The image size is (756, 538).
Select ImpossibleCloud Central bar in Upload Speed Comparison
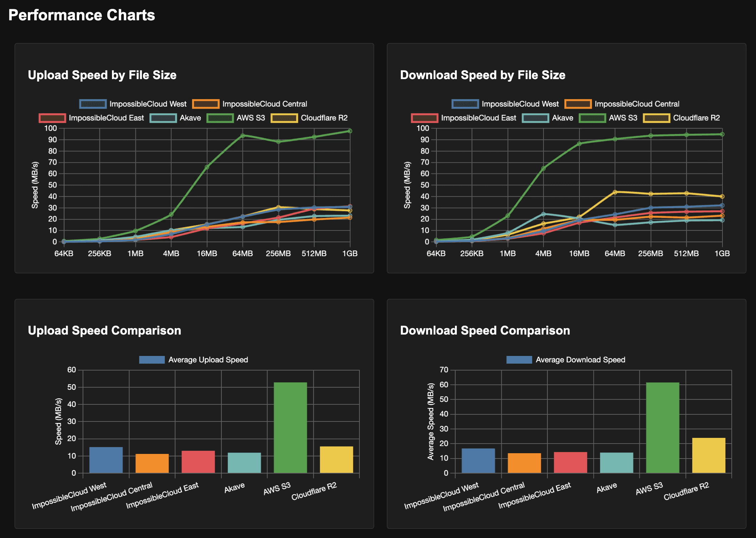tap(152, 464)
